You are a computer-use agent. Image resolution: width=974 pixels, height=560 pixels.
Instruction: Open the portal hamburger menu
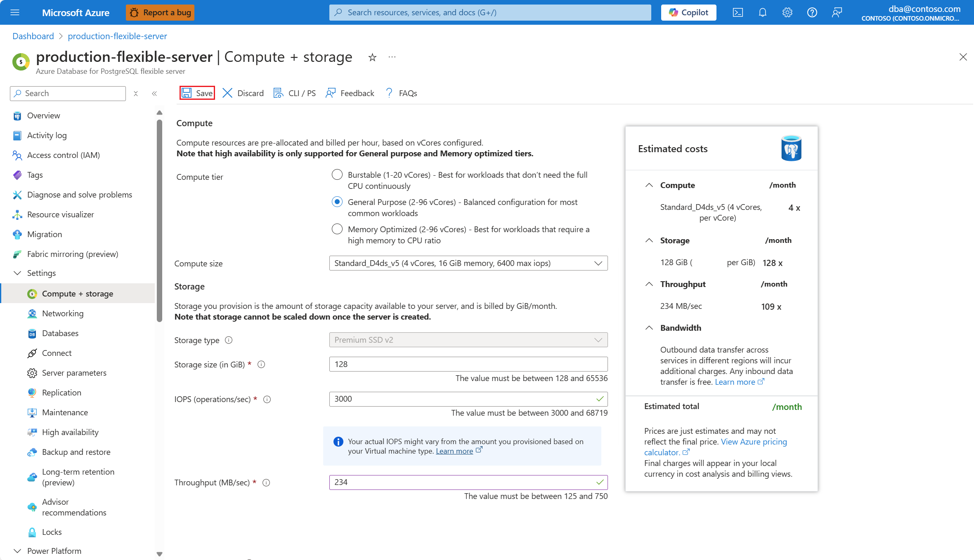15,12
